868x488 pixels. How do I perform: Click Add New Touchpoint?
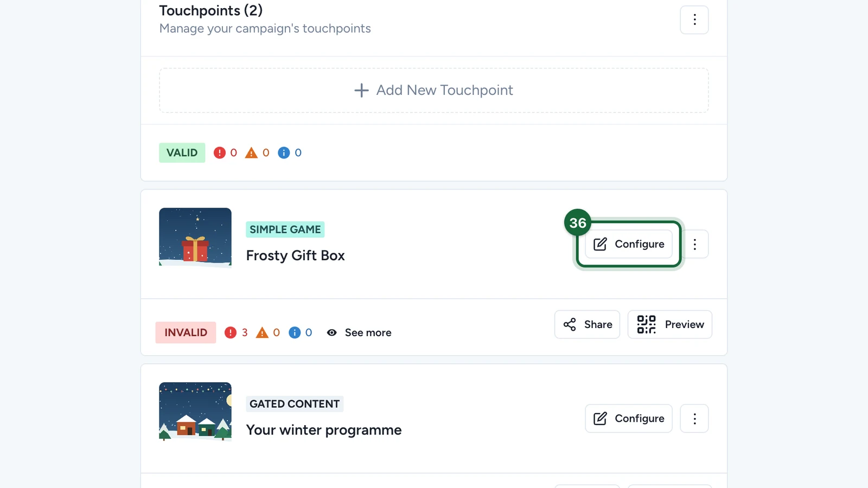click(x=434, y=90)
